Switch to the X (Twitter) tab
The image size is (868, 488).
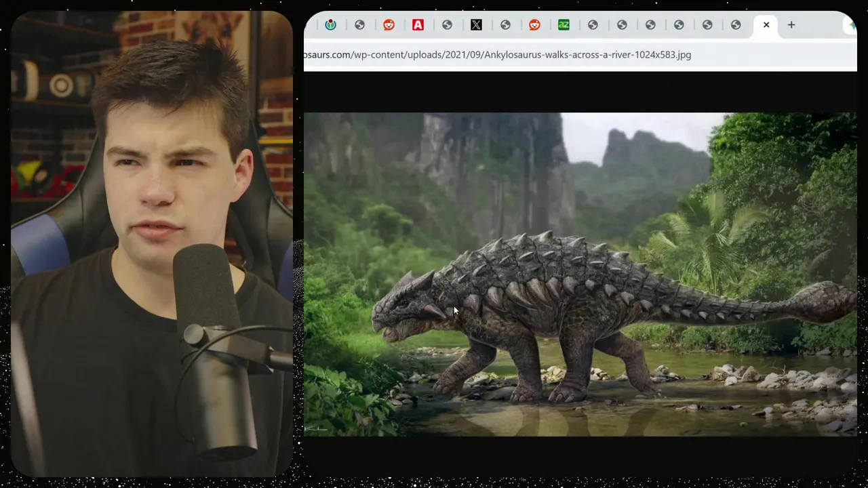(x=476, y=25)
